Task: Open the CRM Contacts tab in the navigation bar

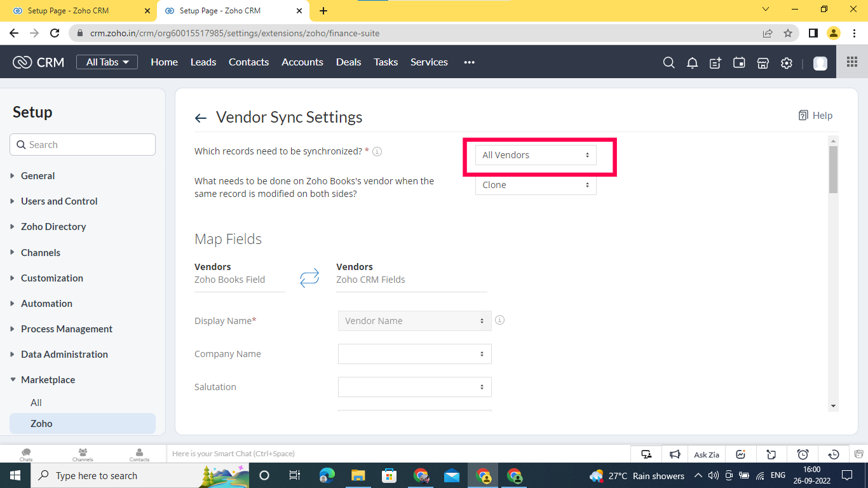Action: pyautogui.click(x=248, y=62)
